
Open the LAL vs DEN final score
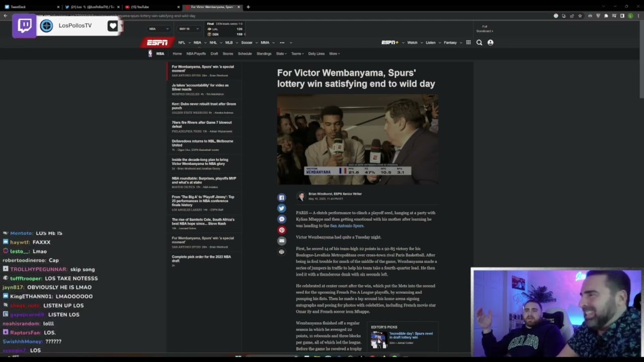[x=225, y=30]
